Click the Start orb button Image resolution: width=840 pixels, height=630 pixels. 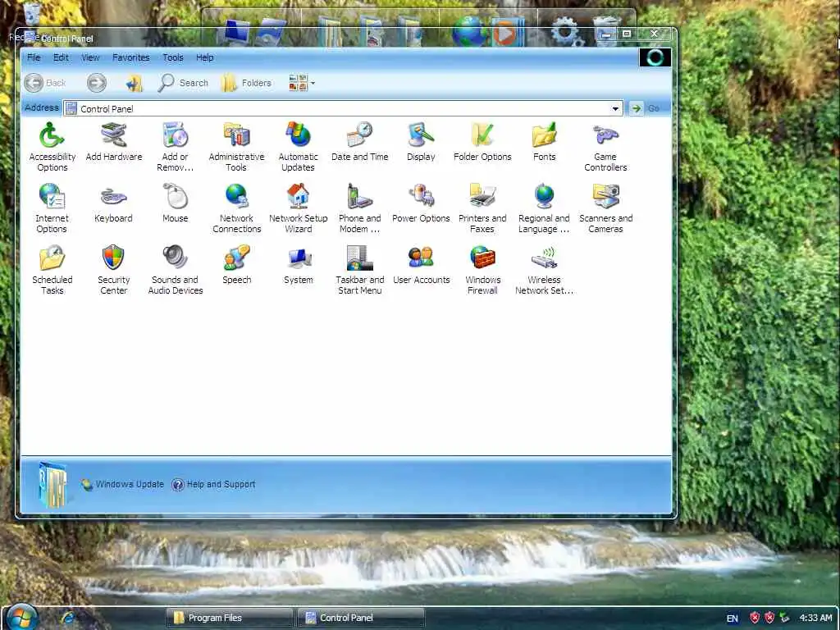point(22,617)
